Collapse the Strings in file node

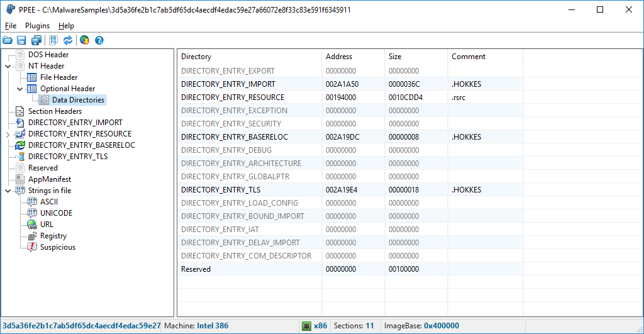click(x=8, y=191)
